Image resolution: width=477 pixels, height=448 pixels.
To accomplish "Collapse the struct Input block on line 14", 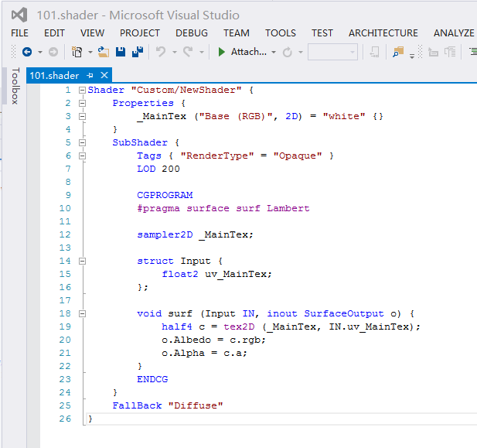I will [x=82, y=261].
